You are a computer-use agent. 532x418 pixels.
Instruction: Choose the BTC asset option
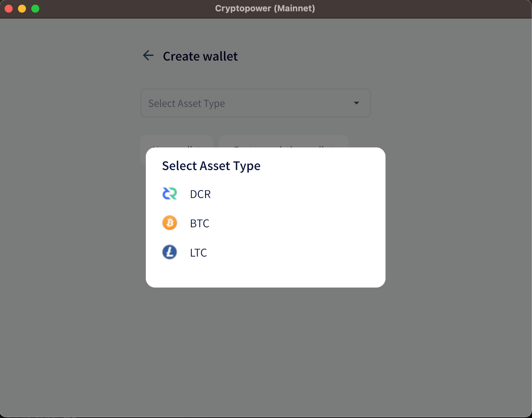(x=199, y=223)
